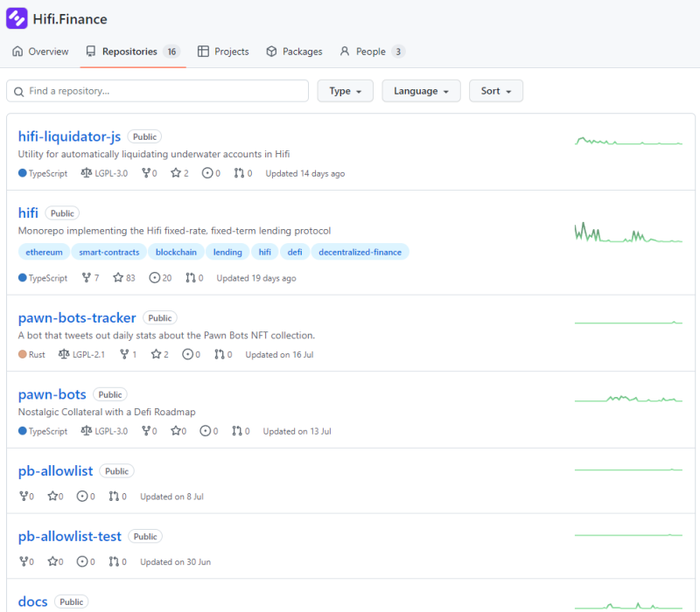This screenshot has height=612, width=700.
Task: Switch to the Repositories tab
Action: pyautogui.click(x=133, y=52)
